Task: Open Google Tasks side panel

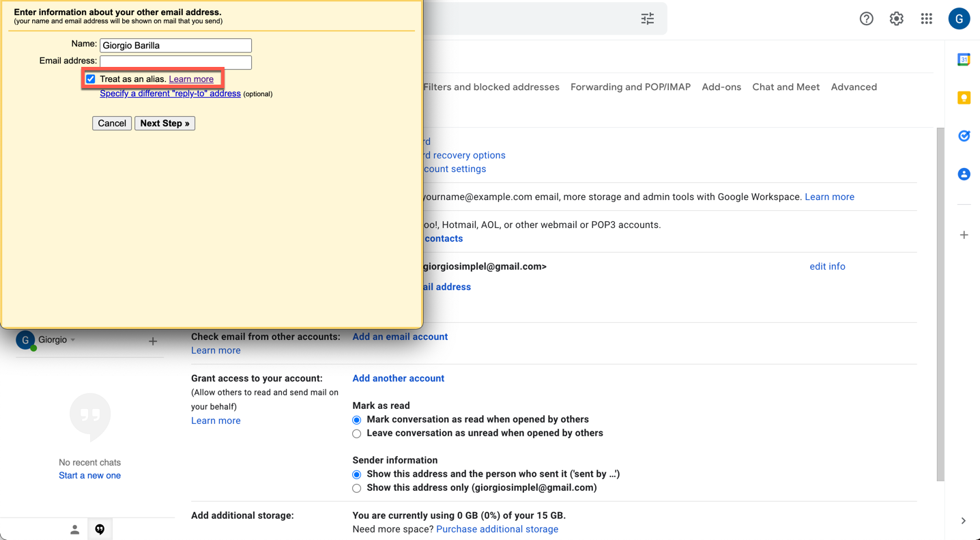Action: tap(964, 136)
